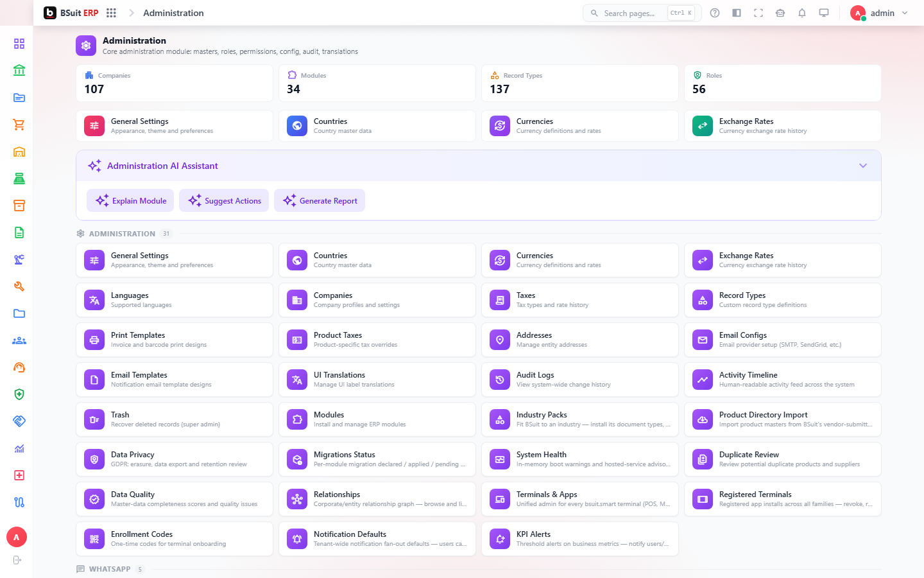Open the Audit Logs card
924x578 pixels.
pyautogui.click(x=580, y=380)
